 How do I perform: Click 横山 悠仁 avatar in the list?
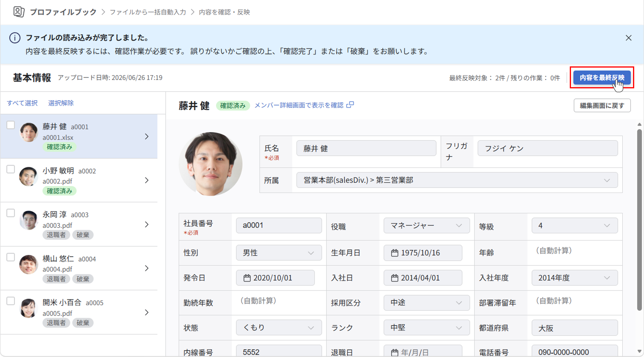[29, 264]
